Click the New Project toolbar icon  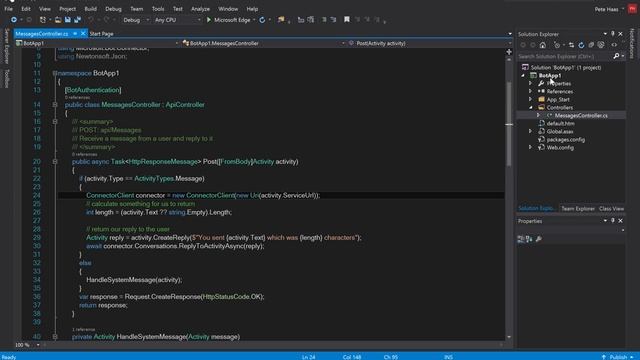(43, 20)
